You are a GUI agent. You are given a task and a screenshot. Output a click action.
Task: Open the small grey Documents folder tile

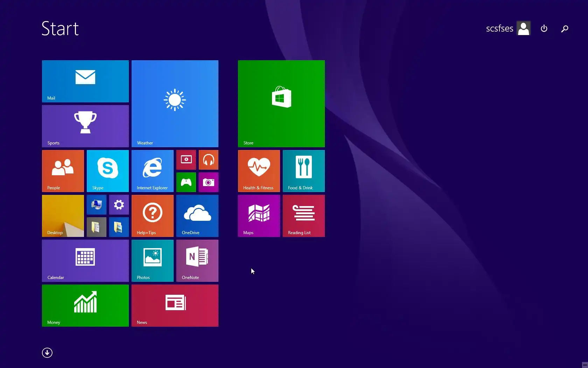tap(97, 227)
